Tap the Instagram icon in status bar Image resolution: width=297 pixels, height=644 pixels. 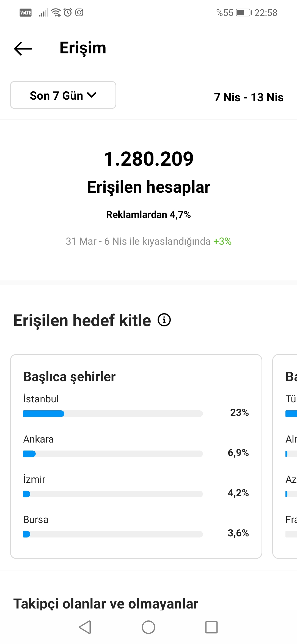click(79, 12)
